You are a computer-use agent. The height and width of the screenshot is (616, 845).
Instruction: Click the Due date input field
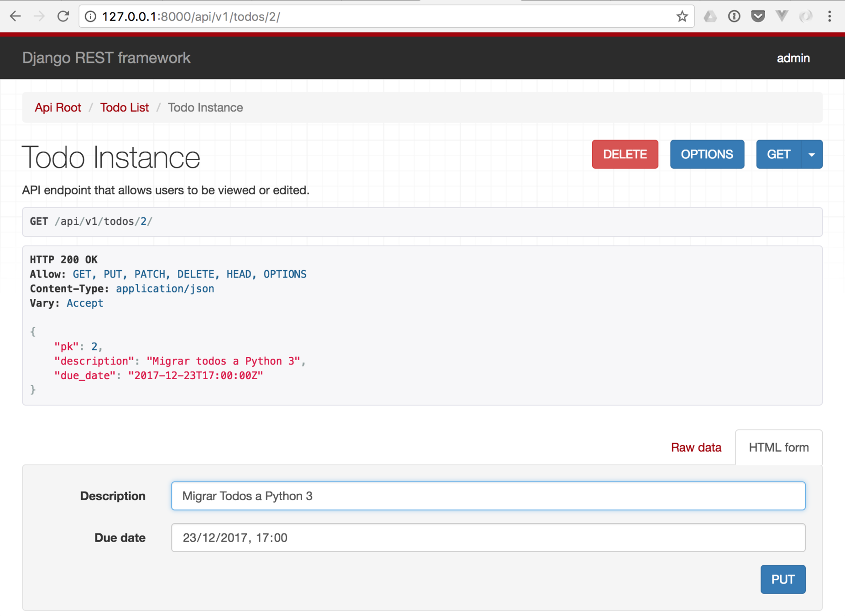click(x=488, y=538)
